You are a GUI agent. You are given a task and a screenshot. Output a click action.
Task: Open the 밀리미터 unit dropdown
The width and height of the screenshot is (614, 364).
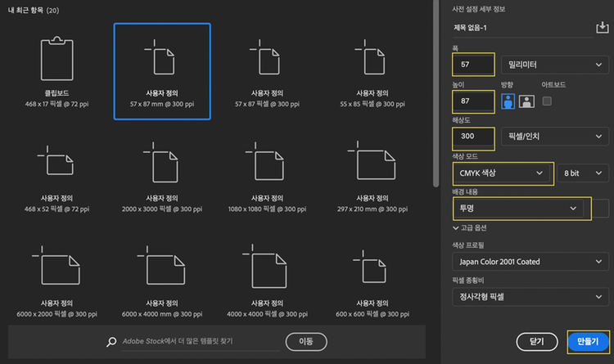click(555, 65)
